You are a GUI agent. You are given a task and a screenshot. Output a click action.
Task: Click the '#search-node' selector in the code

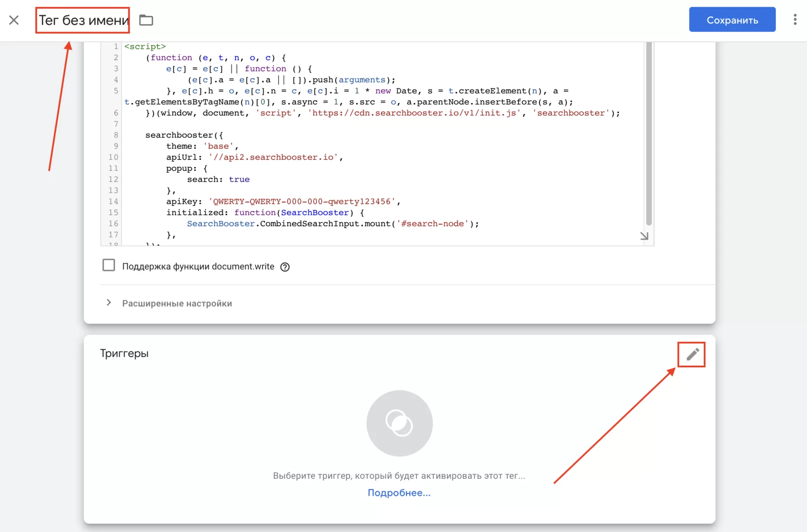coord(432,224)
